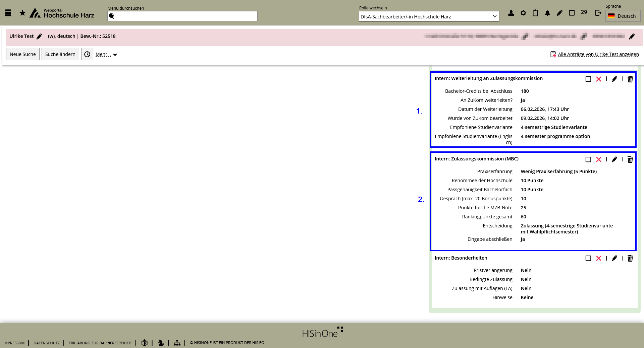The image size is (644, 348).
Task: Tick checkbox for Zulassungskommission (MBC)
Action: click(x=588, y=159)
